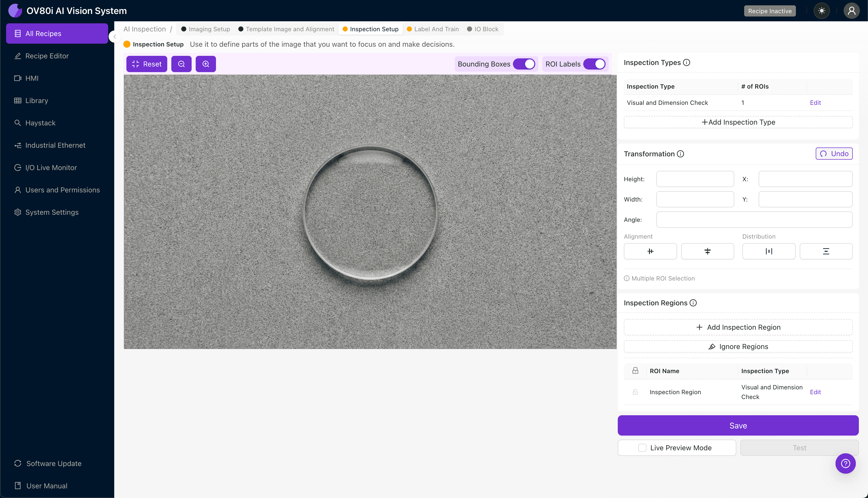This screenshot has width=868, height=498.
Task: Turn off the ROI Labels toggle
Action: 595,64
